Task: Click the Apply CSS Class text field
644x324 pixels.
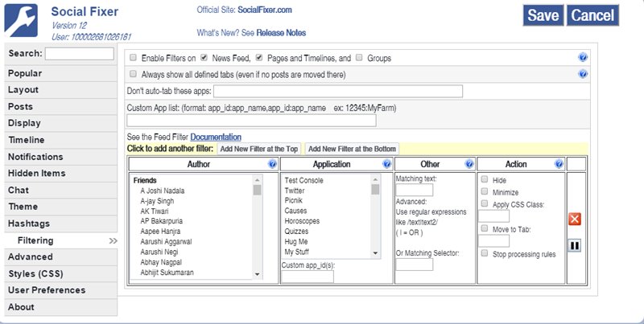Action: [493, 216]
